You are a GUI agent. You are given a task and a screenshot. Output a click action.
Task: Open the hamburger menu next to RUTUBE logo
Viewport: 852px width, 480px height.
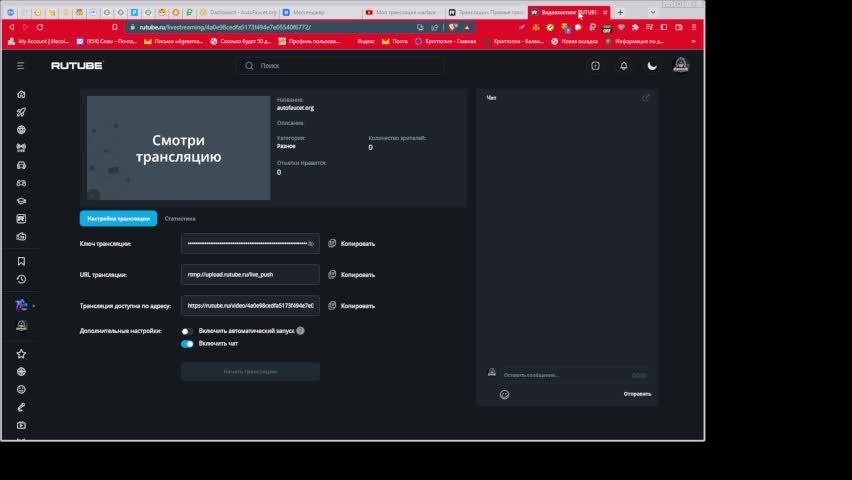21,66
